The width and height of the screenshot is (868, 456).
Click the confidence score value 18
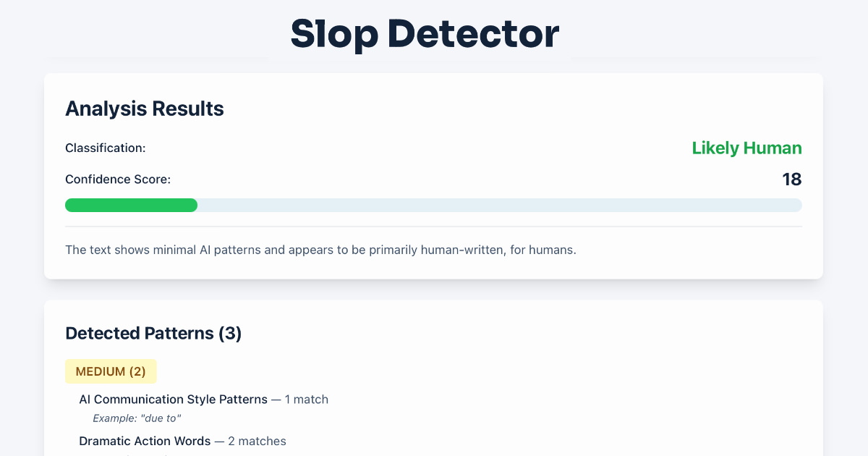pos(793,179)
